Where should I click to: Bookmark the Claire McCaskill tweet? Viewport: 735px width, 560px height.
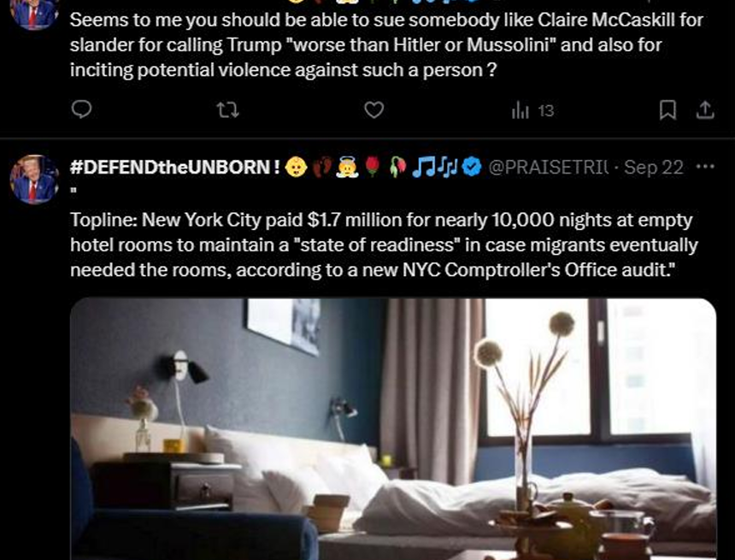pyautogui.click(x=667, y=110)
